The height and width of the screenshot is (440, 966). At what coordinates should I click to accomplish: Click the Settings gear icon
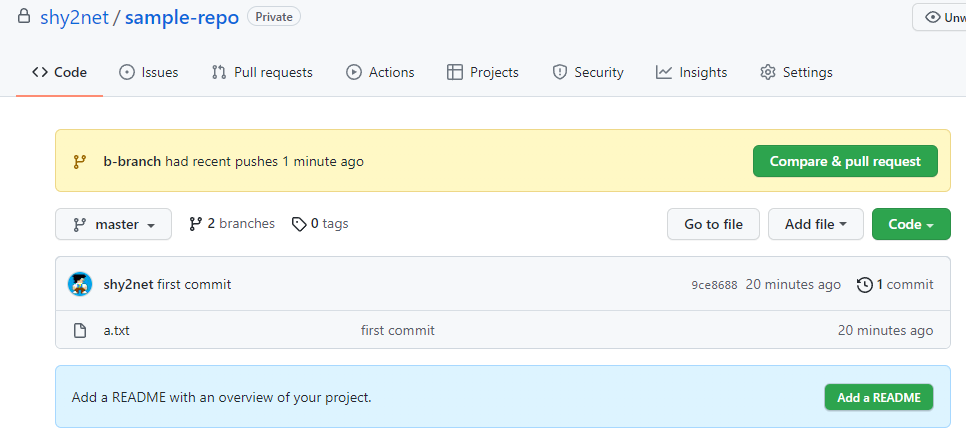768,73
